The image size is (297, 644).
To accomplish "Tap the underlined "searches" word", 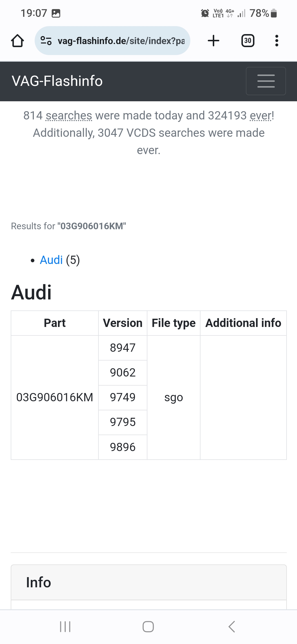I will [69, 116].
